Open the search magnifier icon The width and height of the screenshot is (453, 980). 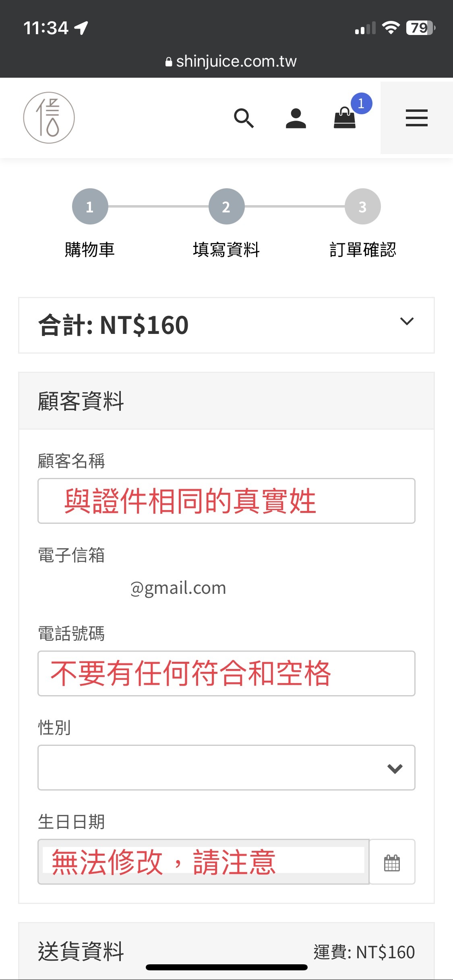pyautogui.click(x=244, y=118)
